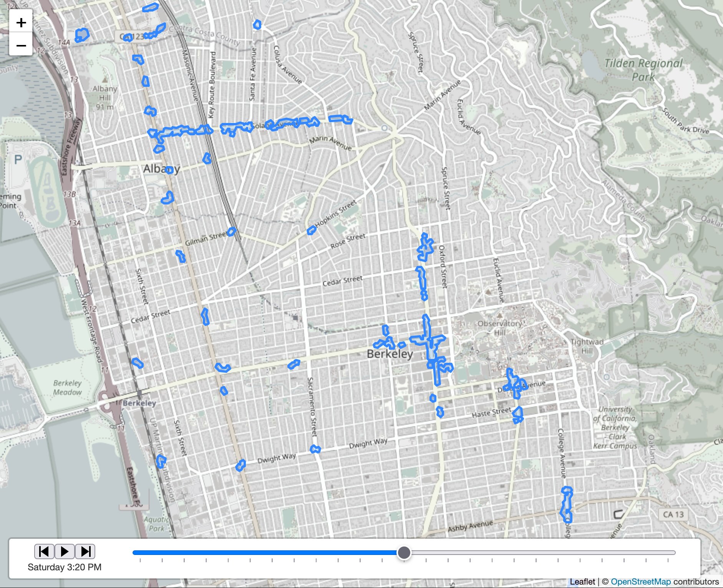
Task: Click the Albany city label
Action: [x=161, y=169]
